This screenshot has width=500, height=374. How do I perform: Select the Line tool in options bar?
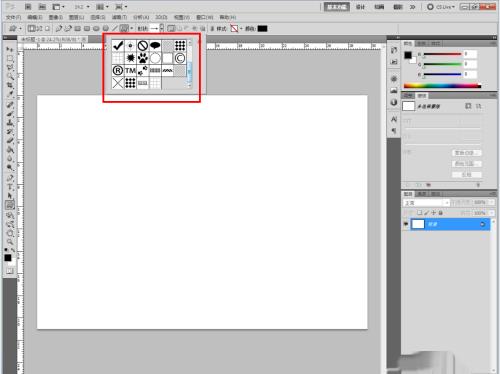114,29
